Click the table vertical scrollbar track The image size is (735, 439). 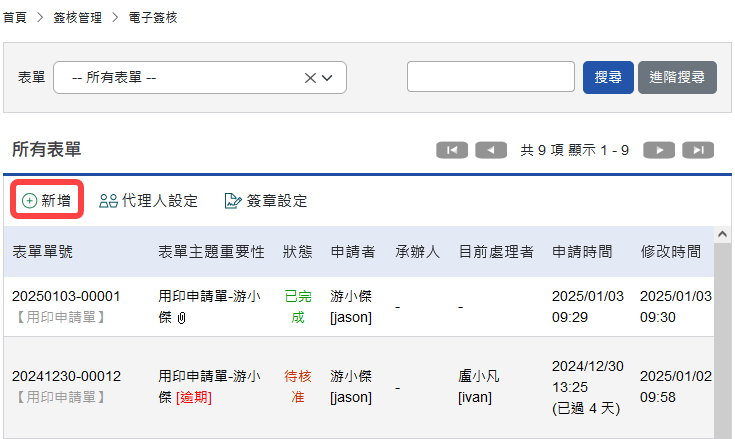(x=722, y=341)
